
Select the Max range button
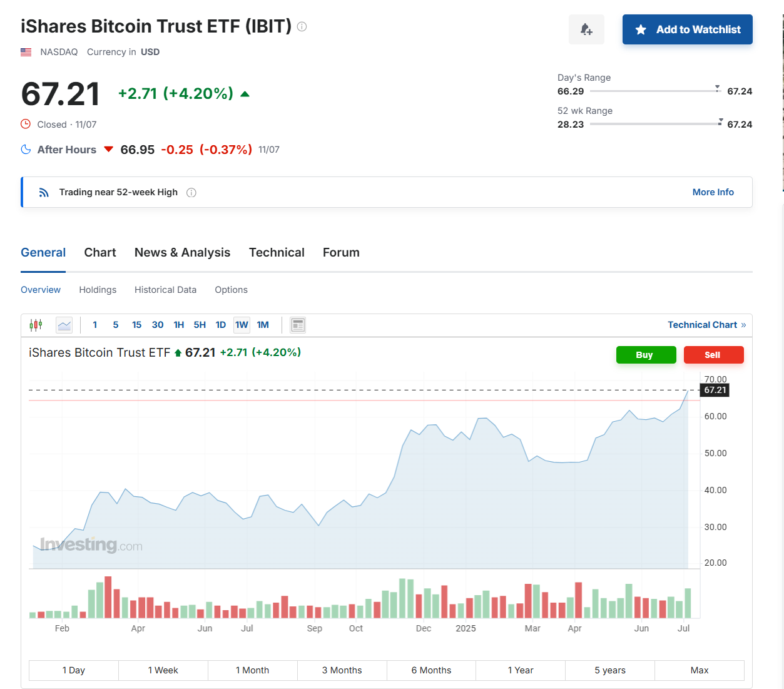tap(700, 670)
